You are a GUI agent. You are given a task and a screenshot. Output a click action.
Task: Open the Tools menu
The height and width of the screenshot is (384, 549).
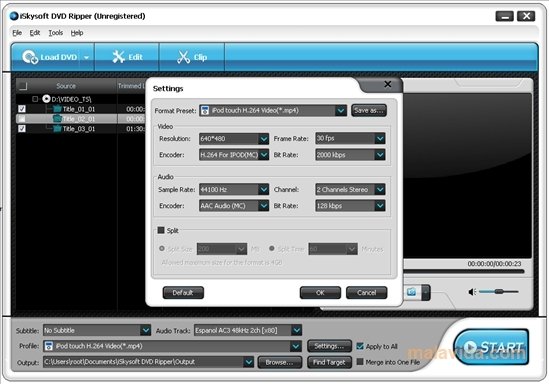56,33
